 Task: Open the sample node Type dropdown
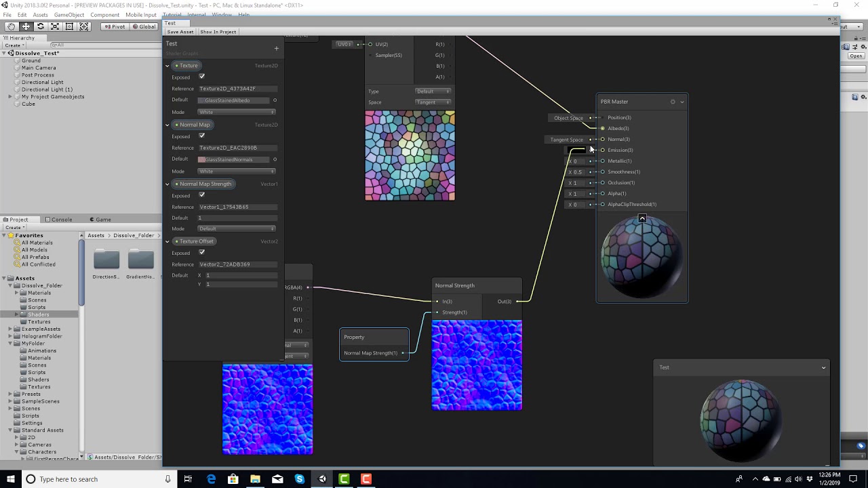pyautogui.click(x=433, y=91)
